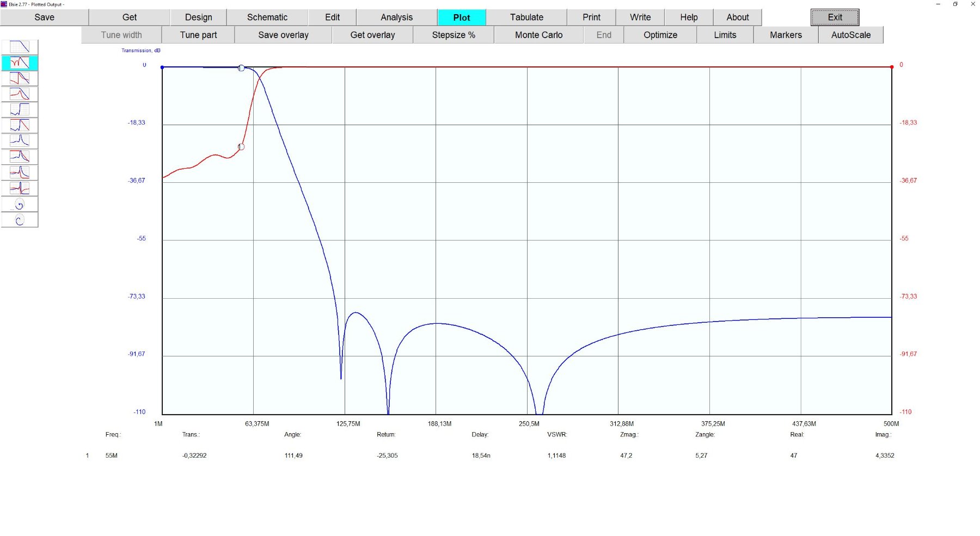Go to the Design screen

pyautogui.click(x=199, y=17)
